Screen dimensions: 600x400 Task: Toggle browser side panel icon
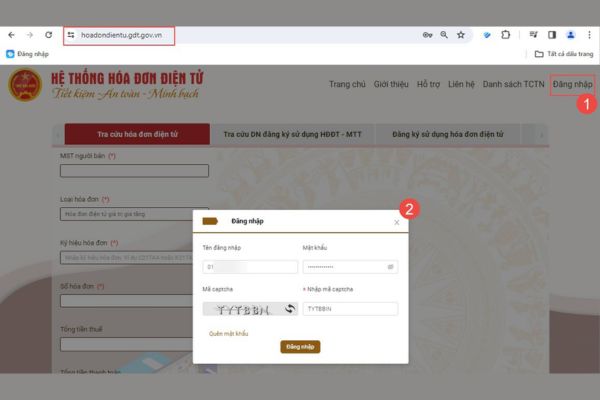[552, 35]
